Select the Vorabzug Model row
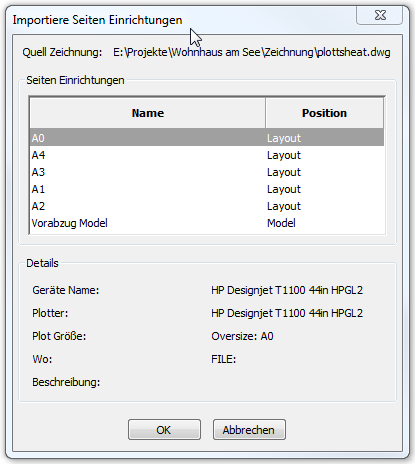Screen dimensions: 415x464 pos(207,223)
